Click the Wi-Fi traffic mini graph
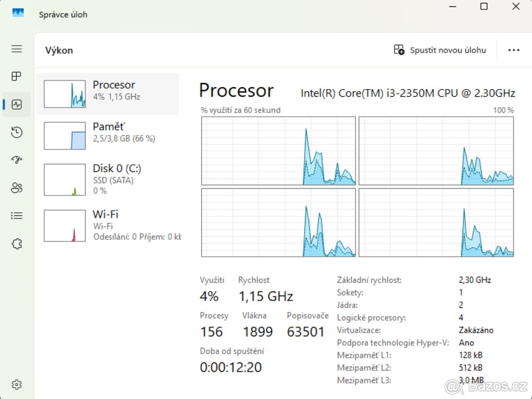532x399 pixels. tap(64, 225)
